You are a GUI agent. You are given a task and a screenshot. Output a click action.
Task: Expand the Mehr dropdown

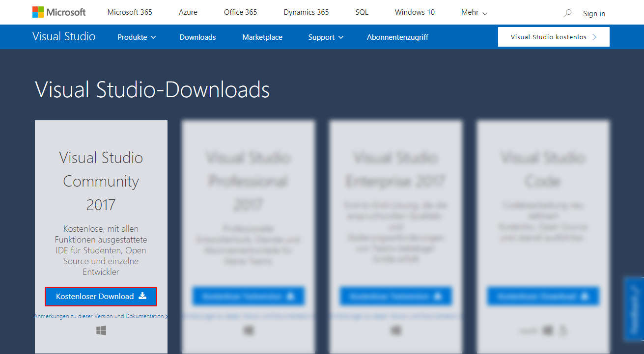tap(474, 12)
